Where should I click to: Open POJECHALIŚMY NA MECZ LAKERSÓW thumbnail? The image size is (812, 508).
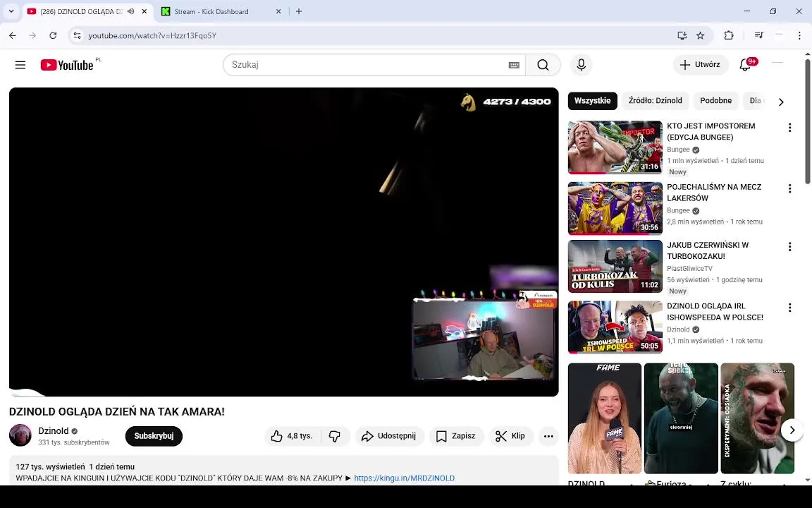[x=615, y=208]
